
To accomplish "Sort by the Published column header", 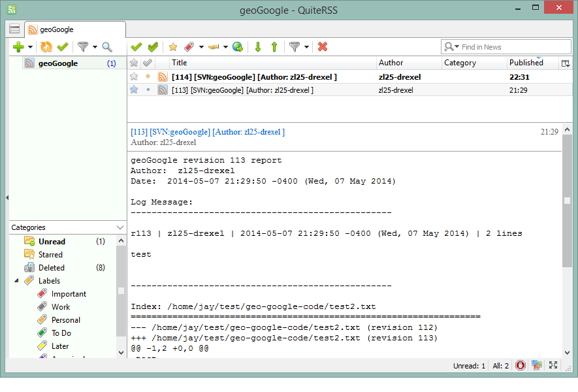I will click(x=532, y=63).
